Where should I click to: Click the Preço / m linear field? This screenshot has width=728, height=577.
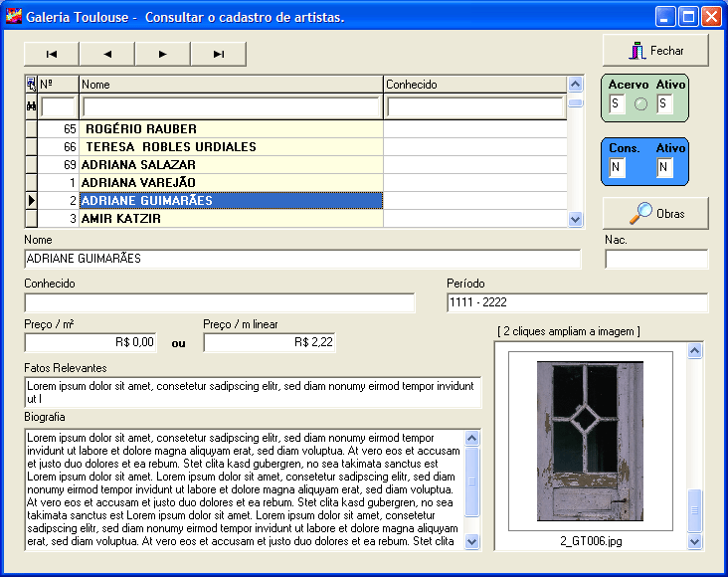[x=270, y=342]
